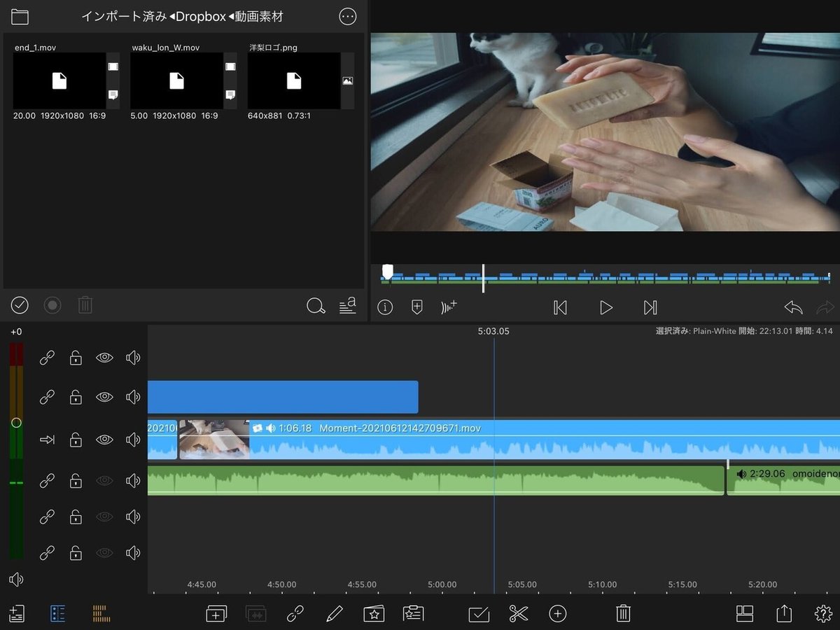Go to the Dropbox breadcrumb

click(201, 17)
